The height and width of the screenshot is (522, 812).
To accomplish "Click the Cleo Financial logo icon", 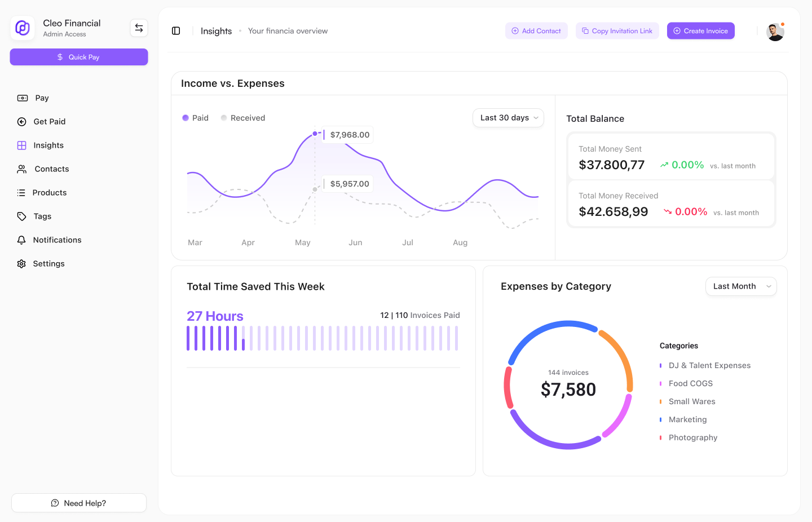I will tap(23, 28).
